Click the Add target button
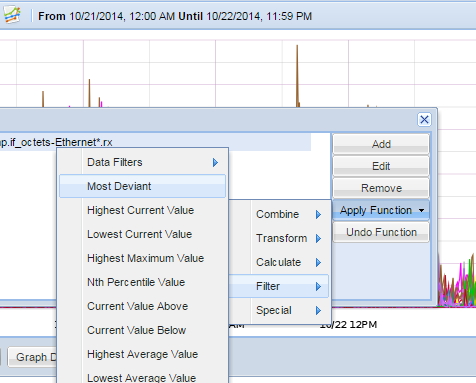This screenshot has width=476, height=383. pyautogui.click(x=381, y=144)
